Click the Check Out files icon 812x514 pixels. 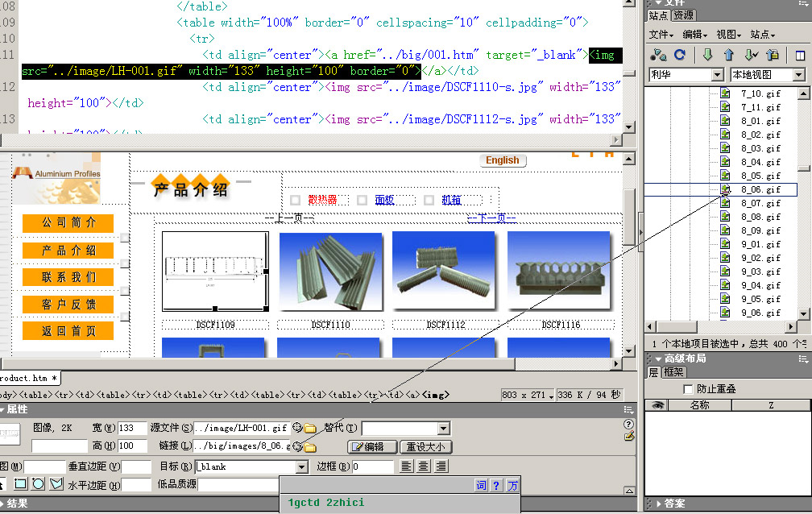(751, 55)
